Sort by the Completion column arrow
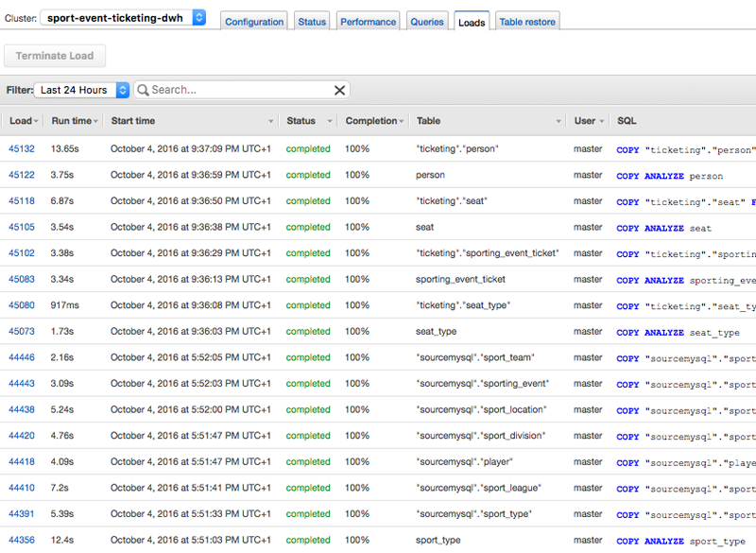Image resolution: width=756 pixels, height=553 pixels. (x=402, y=121)
